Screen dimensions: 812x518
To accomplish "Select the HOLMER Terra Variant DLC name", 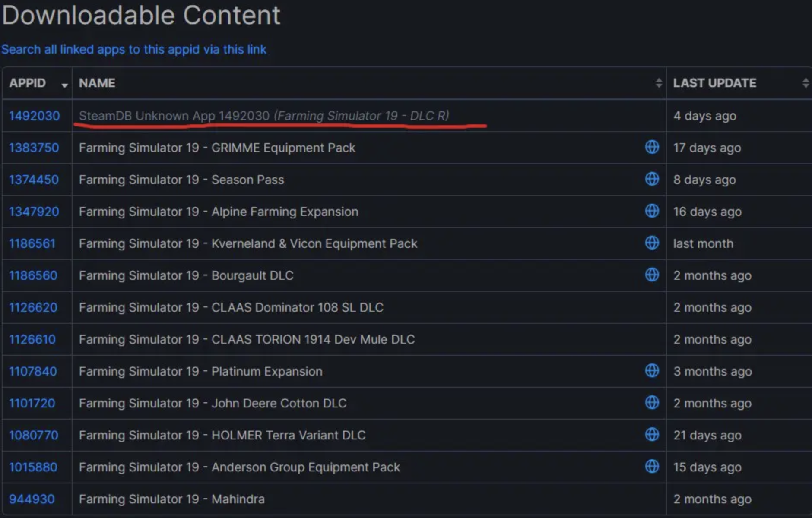I will tap(222, 435).
